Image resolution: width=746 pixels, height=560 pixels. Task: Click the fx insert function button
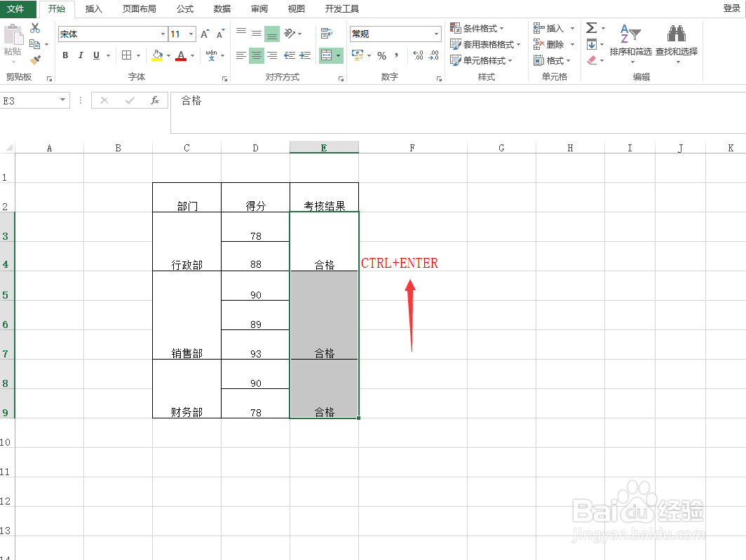[155, 100]
